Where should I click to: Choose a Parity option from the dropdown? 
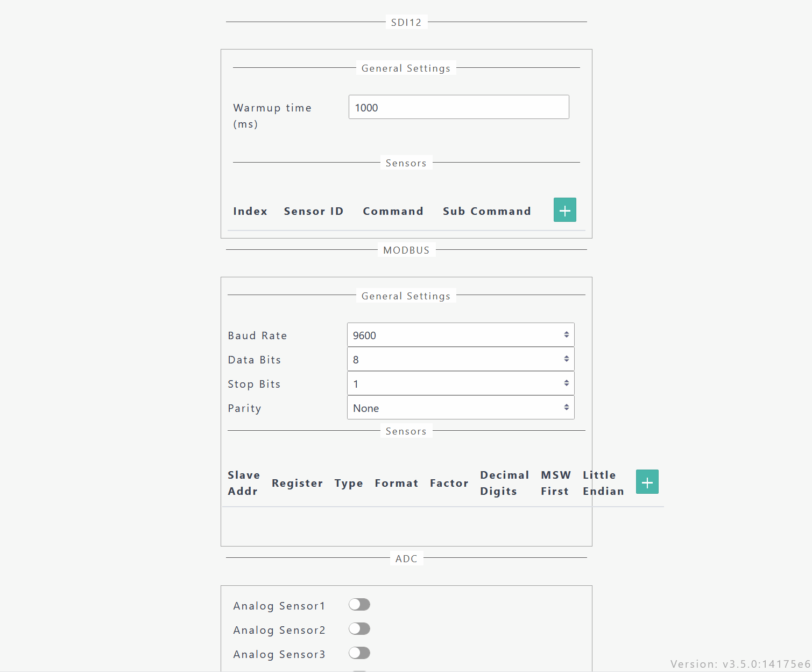coord(460,408)
